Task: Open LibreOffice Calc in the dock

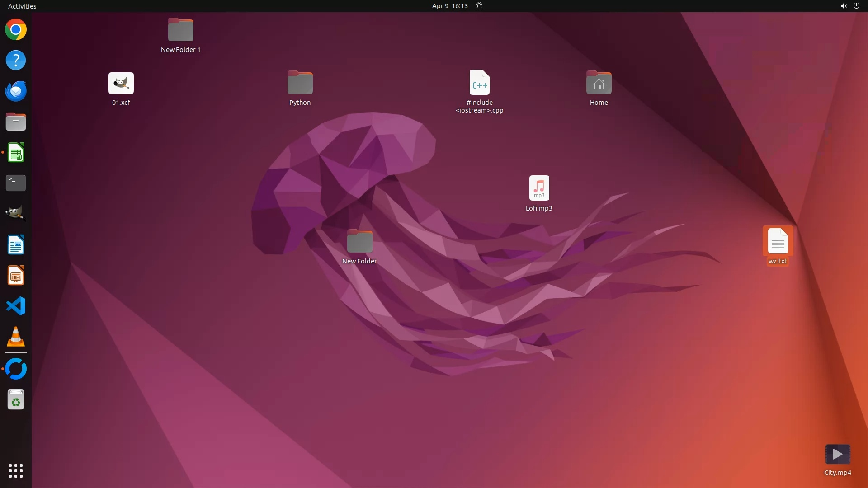Action: pyautogui.click(x=16, y=153)
